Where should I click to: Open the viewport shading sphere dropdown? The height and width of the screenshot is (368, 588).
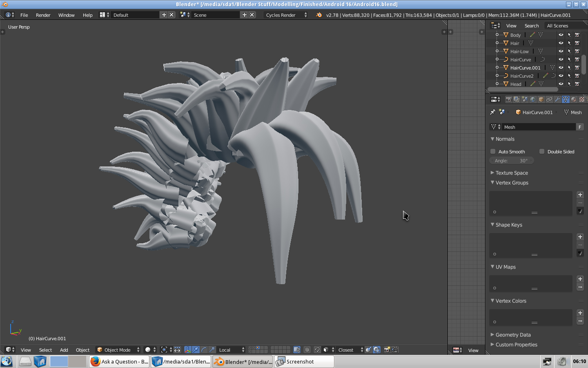[x=150, y=350]
